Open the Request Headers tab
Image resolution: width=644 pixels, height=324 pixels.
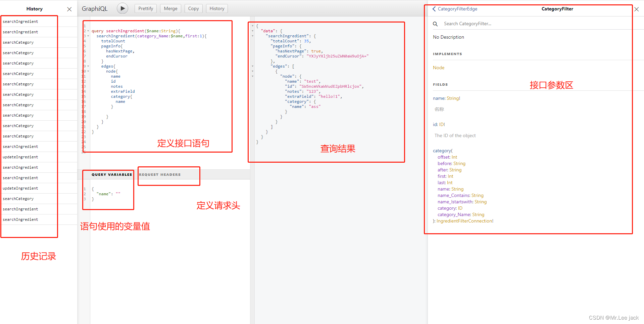160,174
